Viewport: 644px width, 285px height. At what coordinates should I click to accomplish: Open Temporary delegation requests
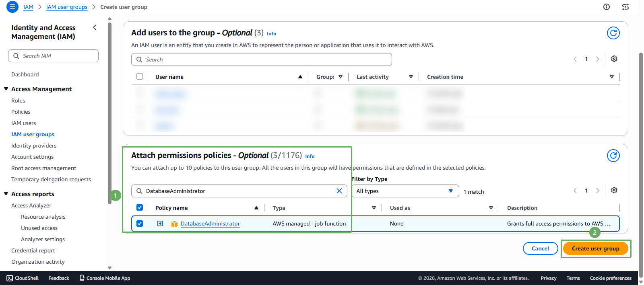click(51, 179)
